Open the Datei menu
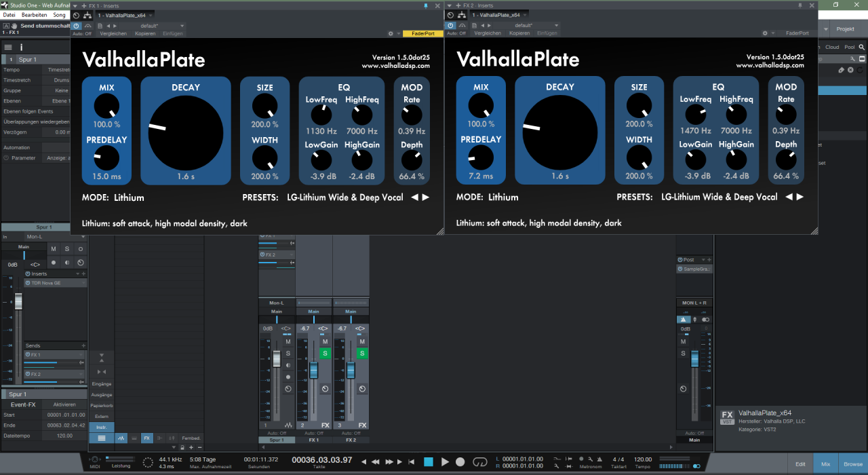The image size is (868, 475). point(9,14)
